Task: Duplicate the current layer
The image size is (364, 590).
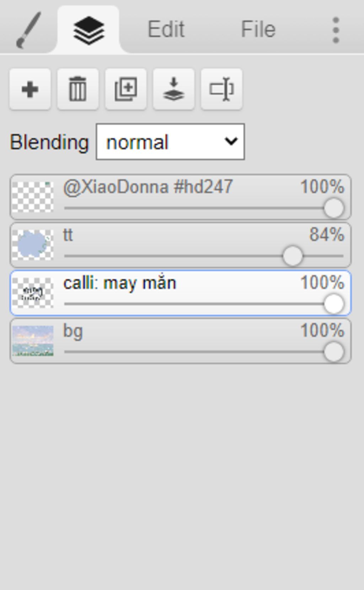Action: coord(126,89)
